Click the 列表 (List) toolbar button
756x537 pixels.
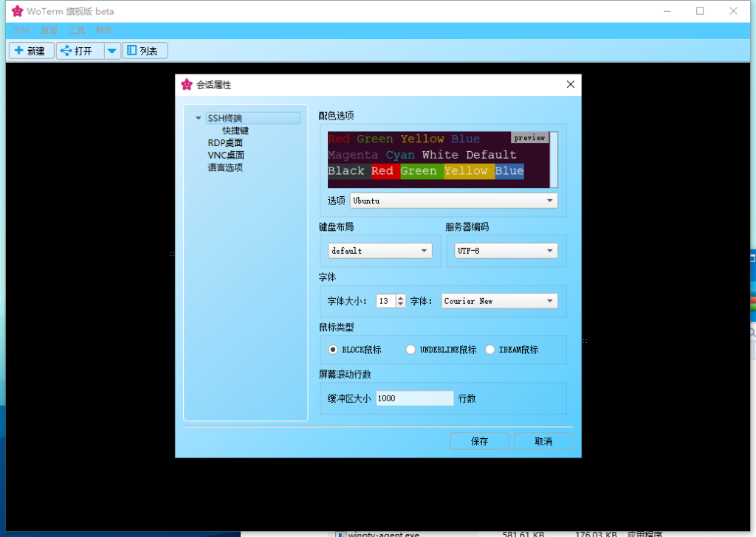click(145, 51)
